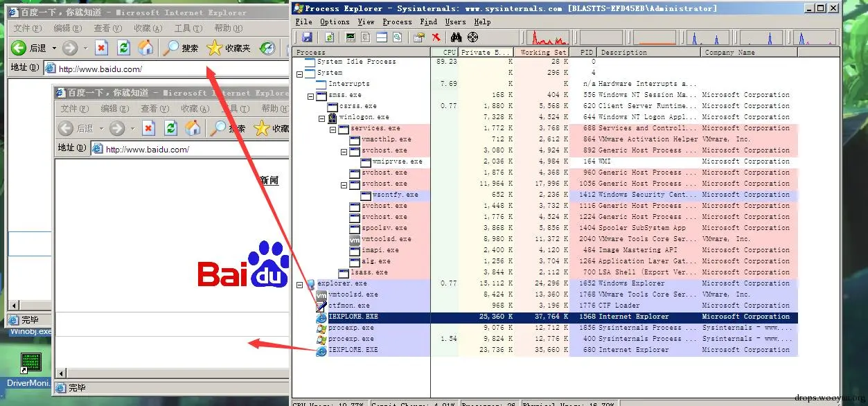Image resolution: width=868 pixels, height=406 pixels.
Task: Open 文件 menu in the rear IE window
Action: 26,28
